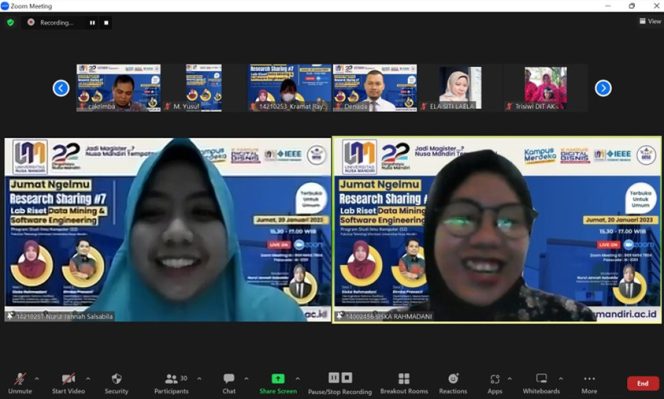Unmute the microphone
Image resolution: width=664 pixels, height=399 pixels.
tap(19, 383)
